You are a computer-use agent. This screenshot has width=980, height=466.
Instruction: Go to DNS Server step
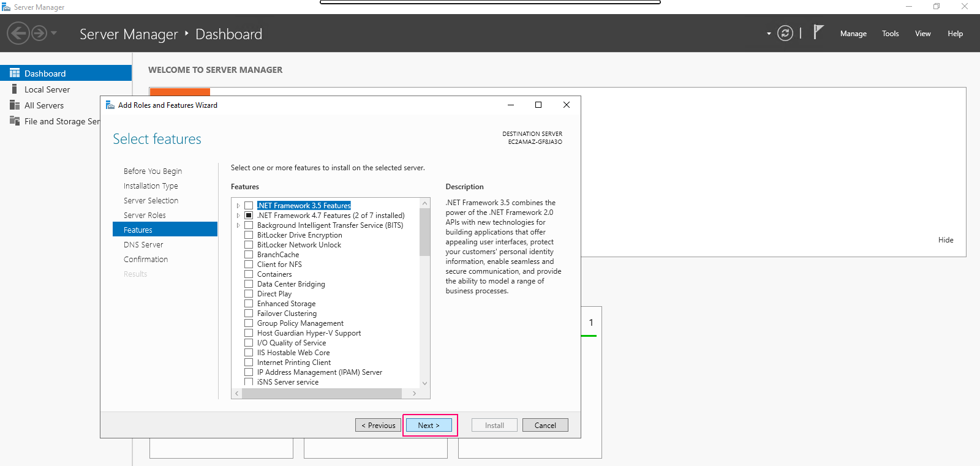(x=143, y=245)
